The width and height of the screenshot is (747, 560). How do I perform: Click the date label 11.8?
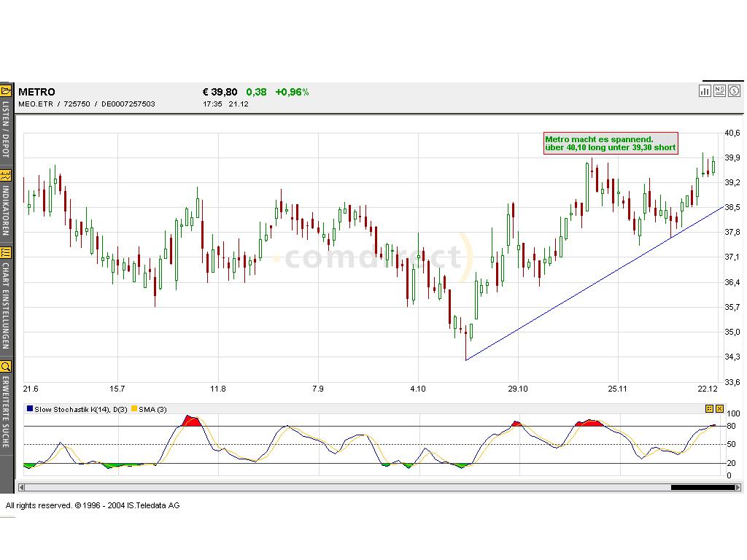pyautogui.click(x=217, y=389)
